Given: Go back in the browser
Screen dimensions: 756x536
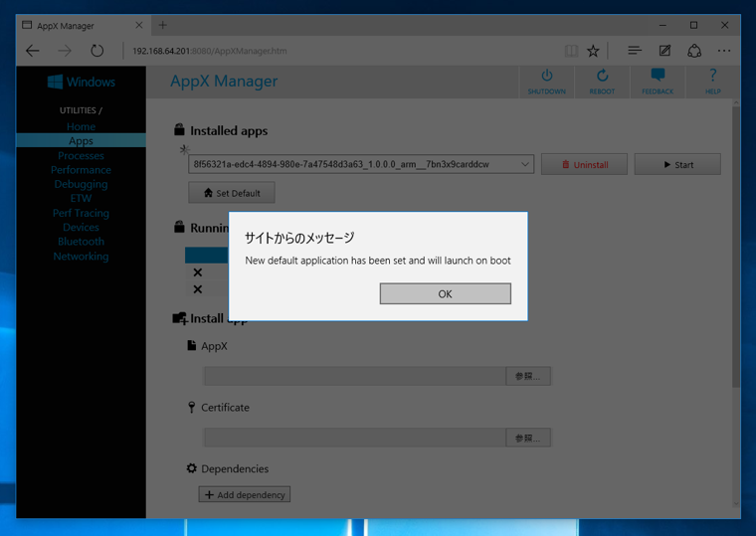Looking at the screenshot, I should (x=33, y=51).
